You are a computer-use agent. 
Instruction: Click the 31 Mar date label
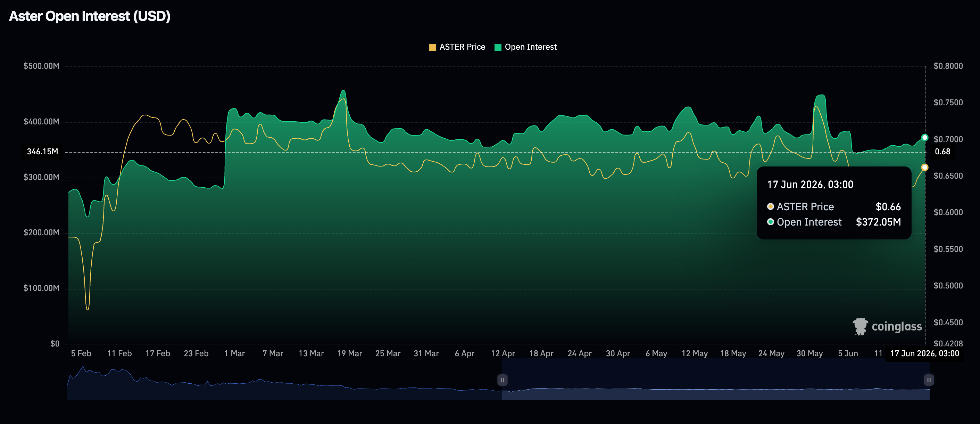pyautogui.click(x=426, y=353)
